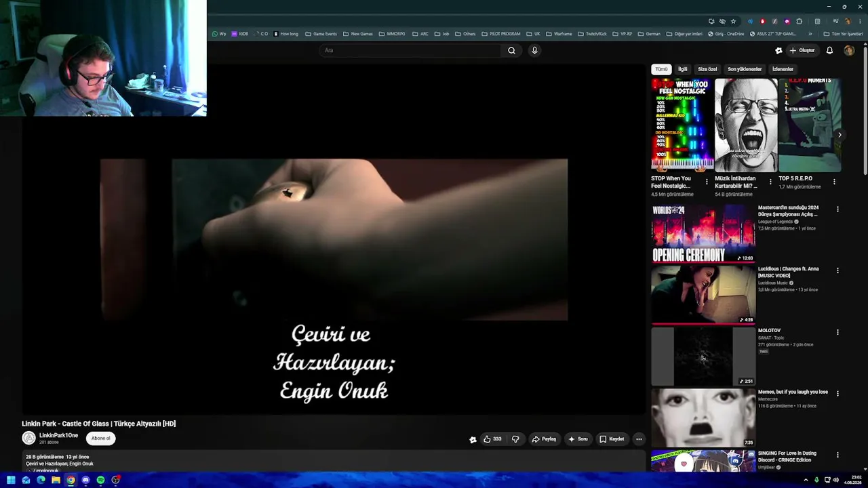This screenshot has height=488, width=868.
Task: Open the Memes laugh you lose thumbnail
Action: (703, 418)
